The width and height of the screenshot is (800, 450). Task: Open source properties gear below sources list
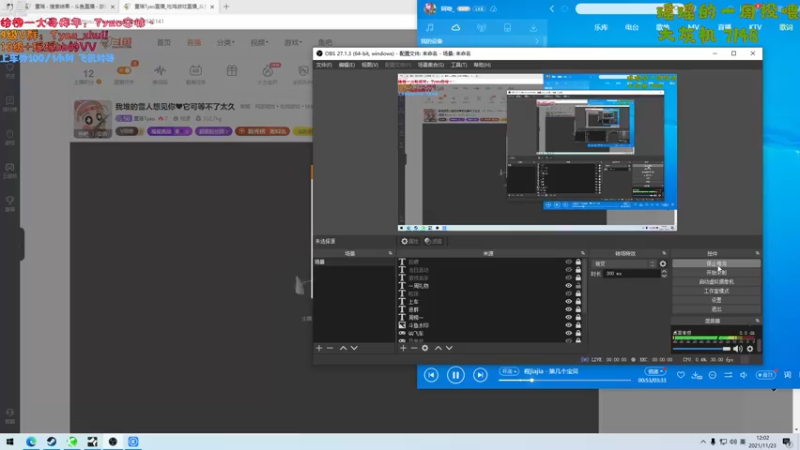424,348
